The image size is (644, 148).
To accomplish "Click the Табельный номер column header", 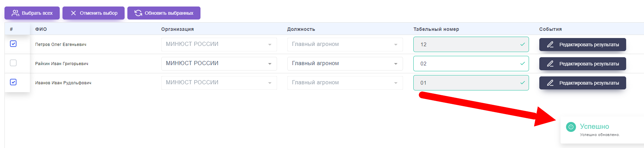I will pyautogui.click(x=436, y=29).
